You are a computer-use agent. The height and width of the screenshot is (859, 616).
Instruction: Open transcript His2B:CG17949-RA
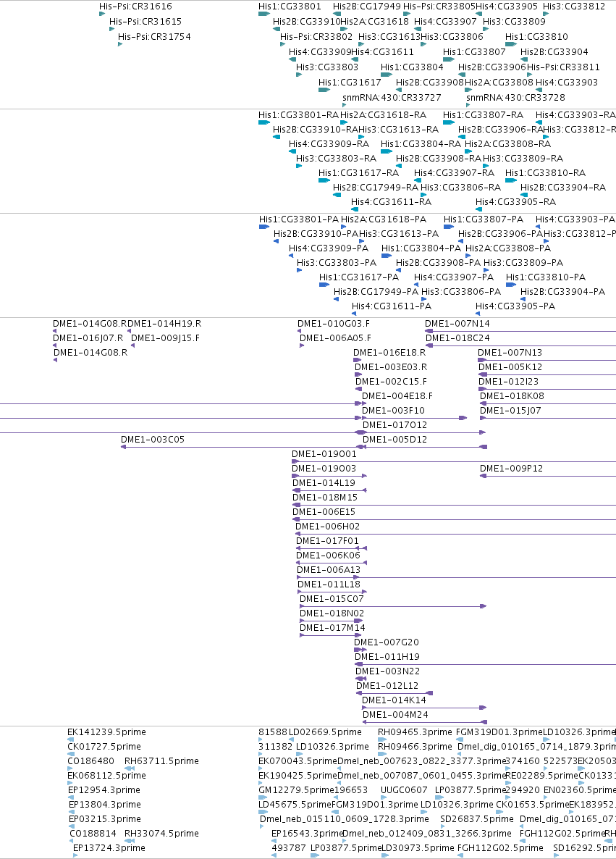pos(375,188)
